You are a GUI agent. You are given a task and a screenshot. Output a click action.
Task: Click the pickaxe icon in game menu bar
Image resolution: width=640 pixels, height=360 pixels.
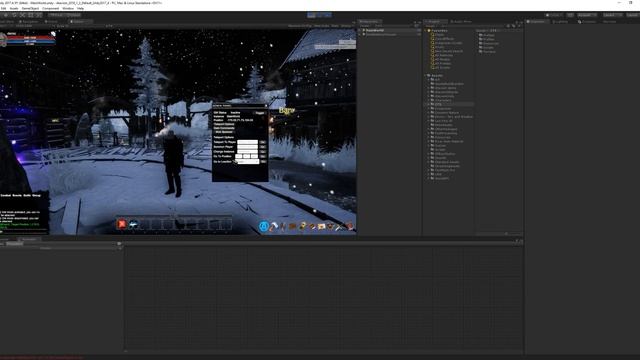(273, 227)
